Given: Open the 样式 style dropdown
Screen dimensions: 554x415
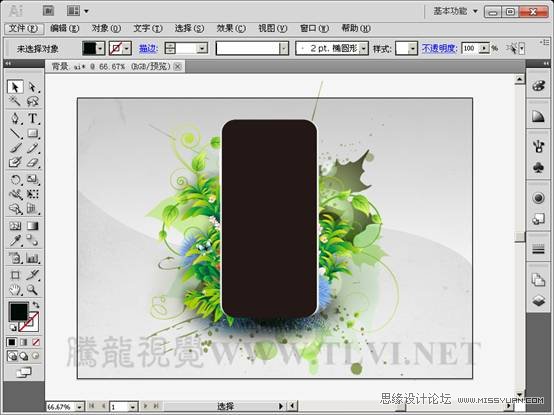Looking at the screenshot, I should point(412,48).
